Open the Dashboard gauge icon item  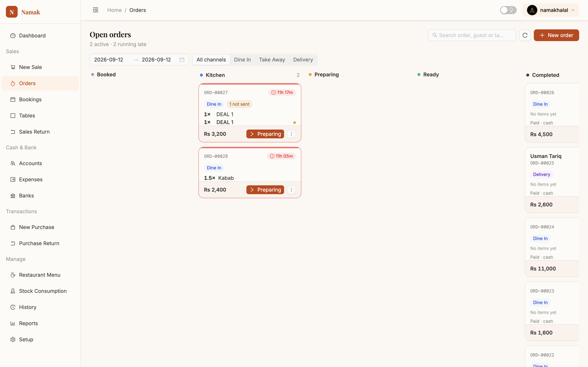pos(40,36)
